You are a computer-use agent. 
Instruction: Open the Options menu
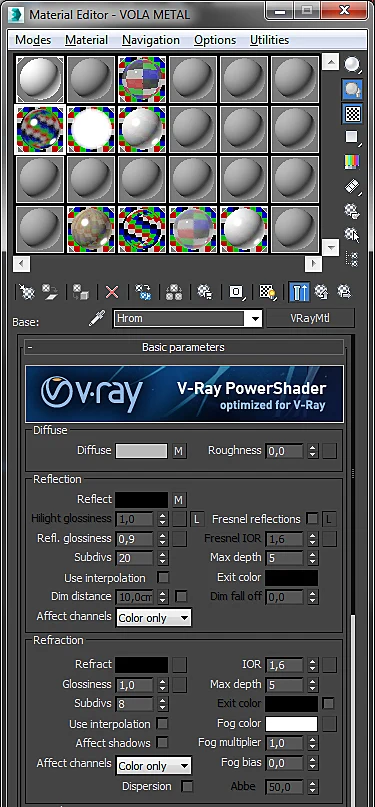tap(215, 40)
